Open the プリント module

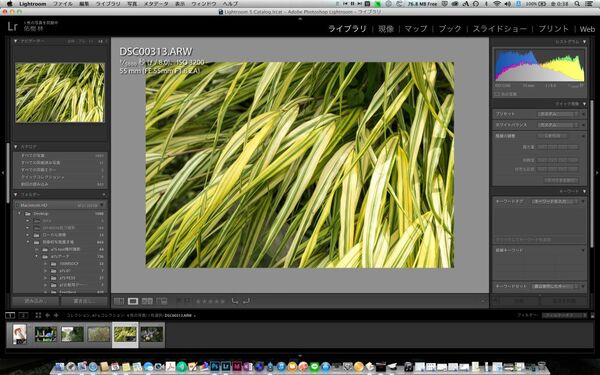coord(554,29)
